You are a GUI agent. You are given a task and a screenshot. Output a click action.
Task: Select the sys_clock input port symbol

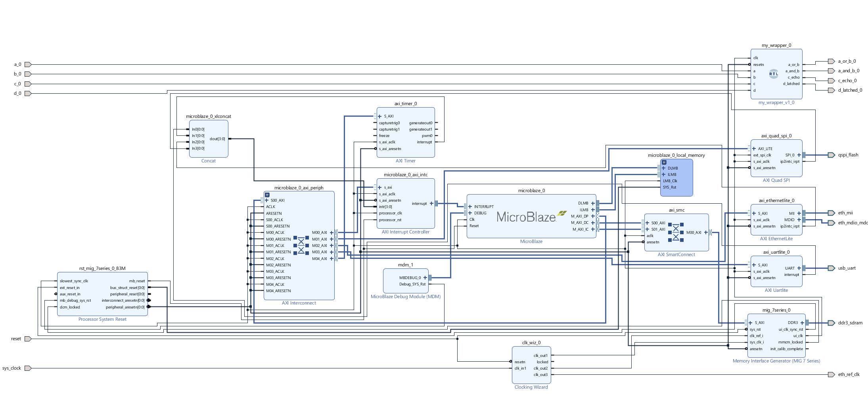28,368
